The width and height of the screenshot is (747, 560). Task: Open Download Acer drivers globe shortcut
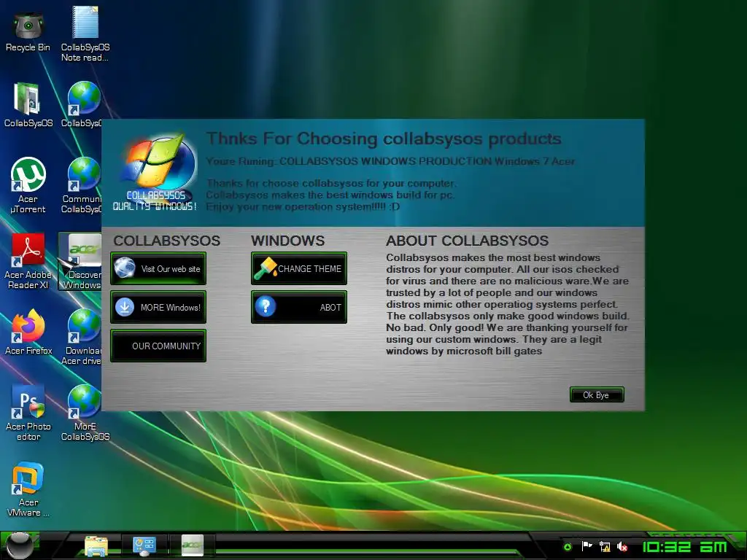click(82, 337)
